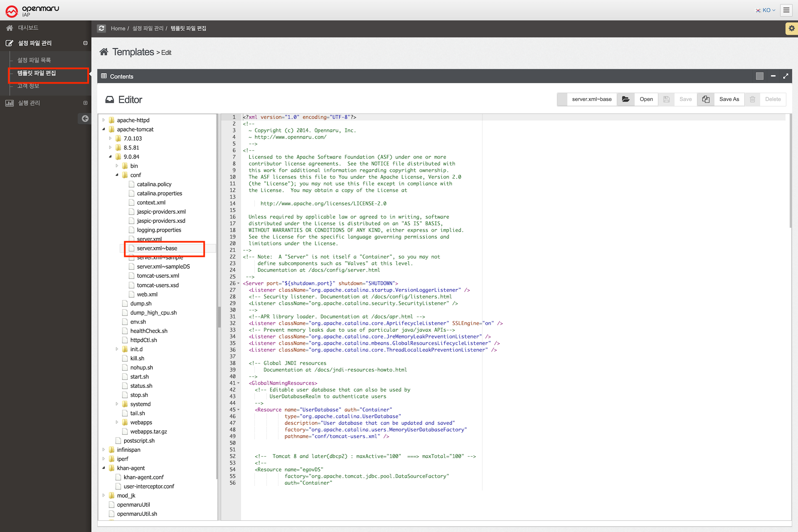
Task: Click the refresh icon in breadcrumb bar
Action: 101,28
